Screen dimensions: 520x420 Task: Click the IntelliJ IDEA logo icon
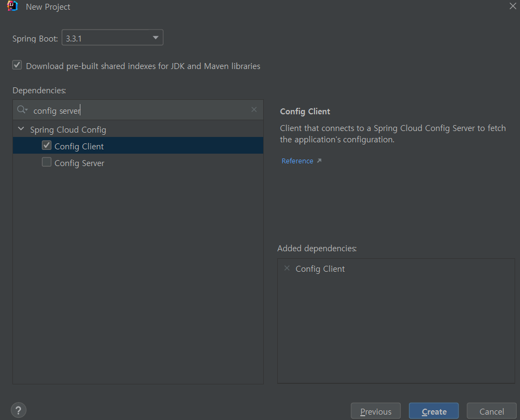coord(12,6)
